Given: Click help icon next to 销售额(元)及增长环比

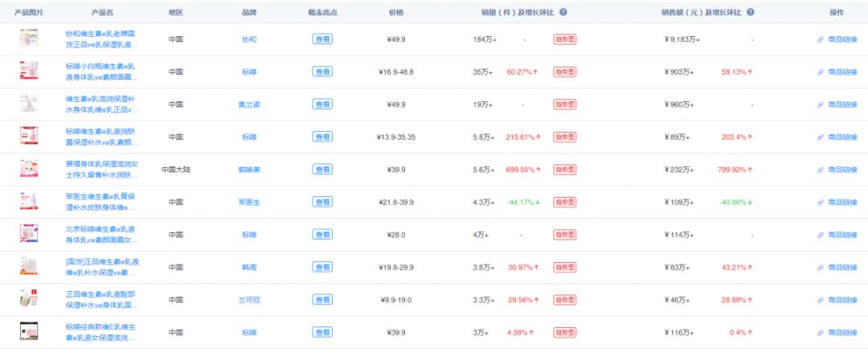Looking at the screenshot, I should tap(750, 12).
